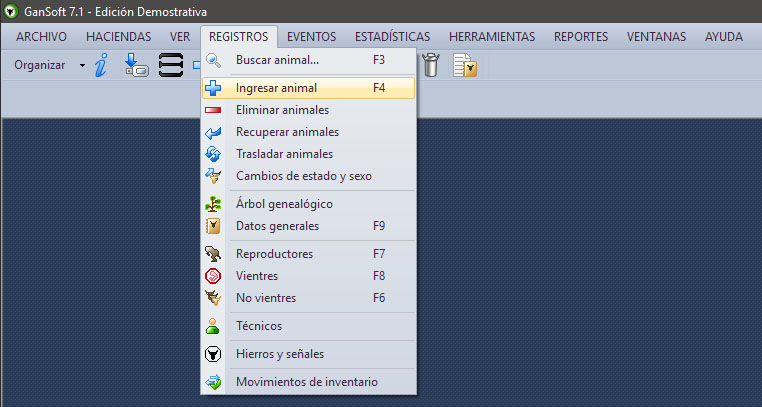Click the blue swap arrows icon for Trasladar
Viewport: 762px width, 407px height.
[213, 154]
